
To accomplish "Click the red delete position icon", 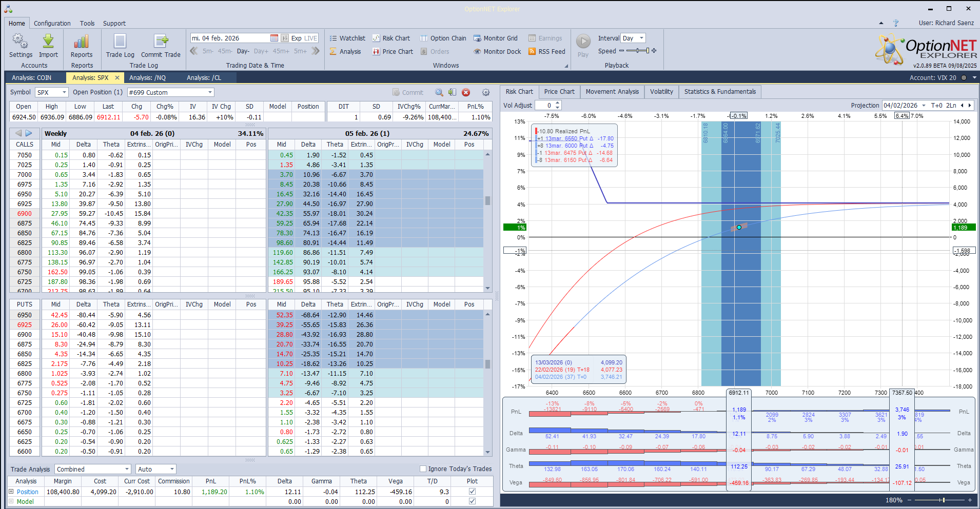I will (x=466, y=92).
